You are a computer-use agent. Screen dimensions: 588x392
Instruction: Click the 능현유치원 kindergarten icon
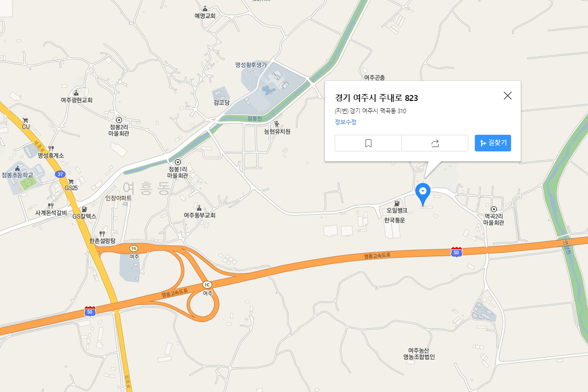pos(277,124)
